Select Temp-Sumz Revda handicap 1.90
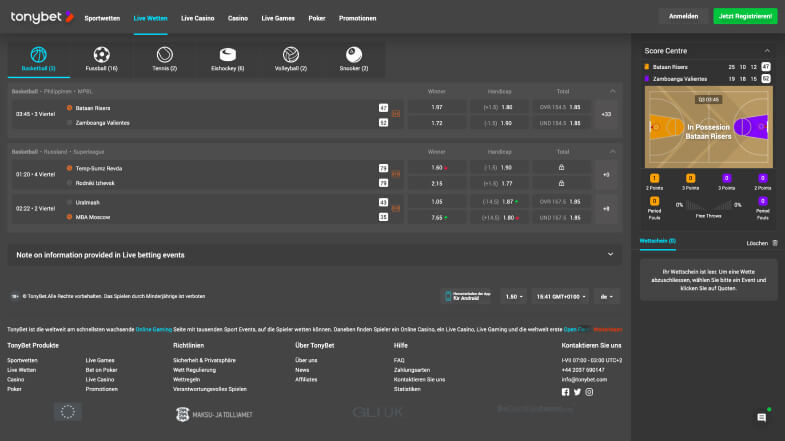The image size is (785, 441). click(x=499, y=167)
